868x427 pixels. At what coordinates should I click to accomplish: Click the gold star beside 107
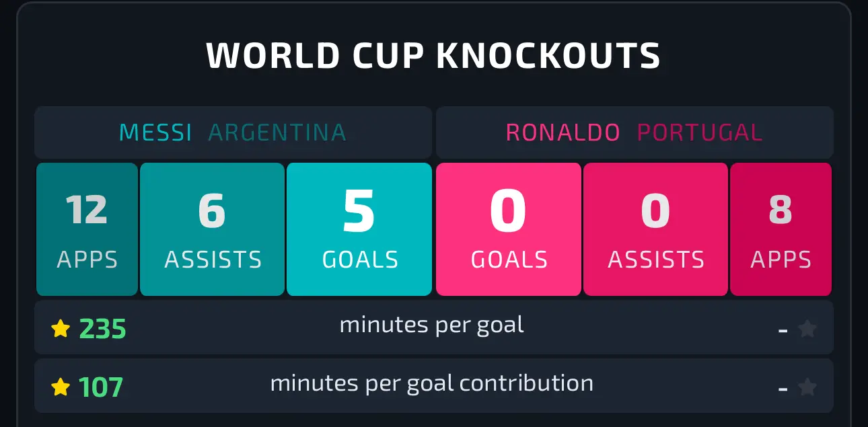(x=61, y=387)
